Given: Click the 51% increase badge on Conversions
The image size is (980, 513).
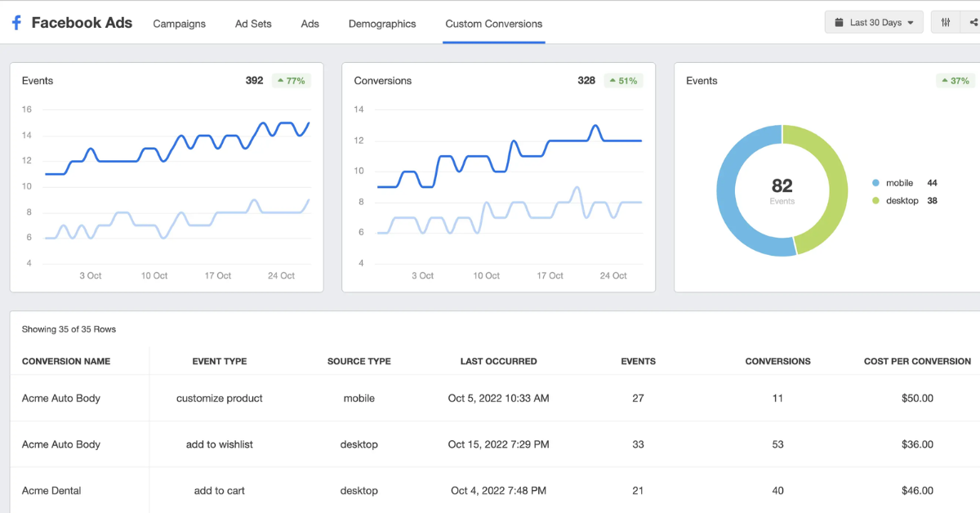Looking at the screenshot, I should pyautogui.click(x=623, y=81).
